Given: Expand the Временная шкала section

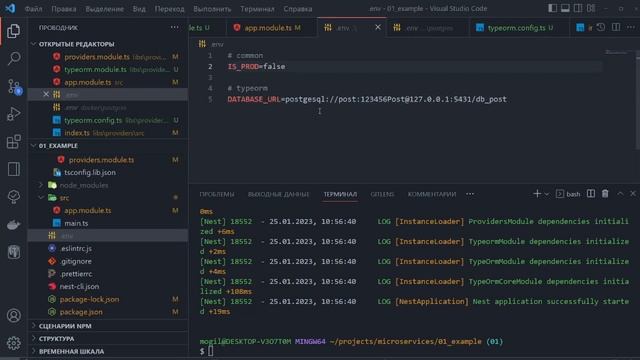Looking at the screenshot, I should [x=108, y=351].
